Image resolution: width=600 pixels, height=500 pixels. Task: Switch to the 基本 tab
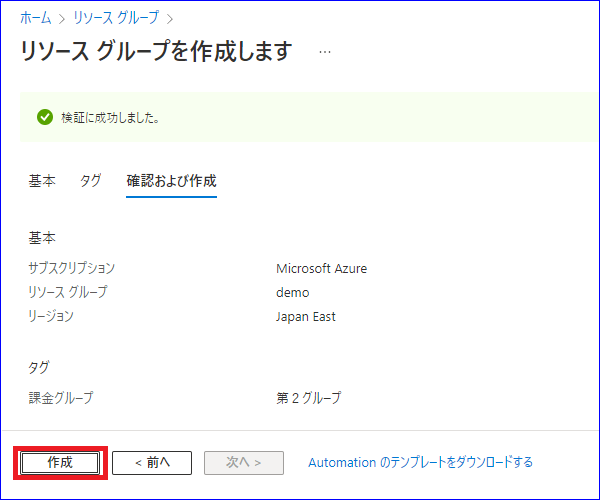click(42, 181)
